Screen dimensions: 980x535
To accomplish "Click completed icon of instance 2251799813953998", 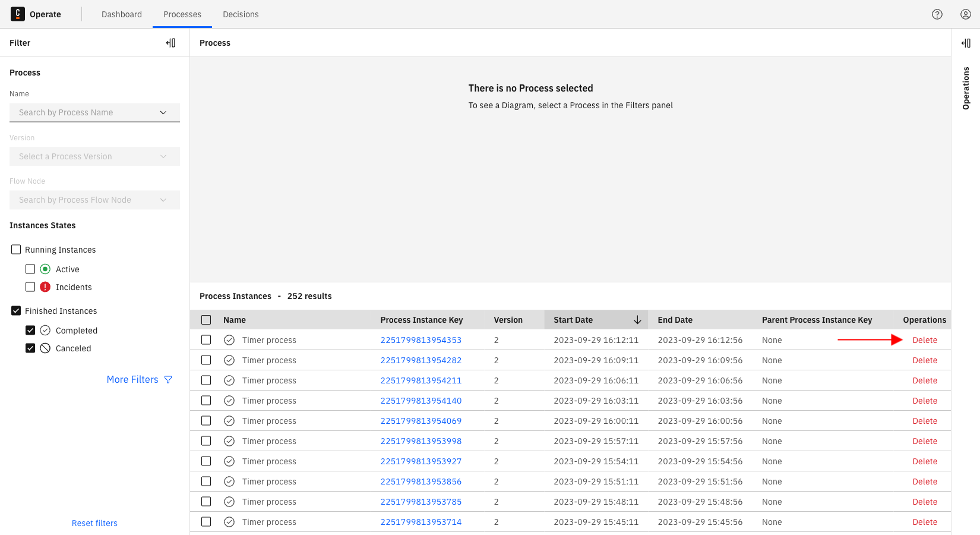I will pyautogui.click(x=229, y=441).
